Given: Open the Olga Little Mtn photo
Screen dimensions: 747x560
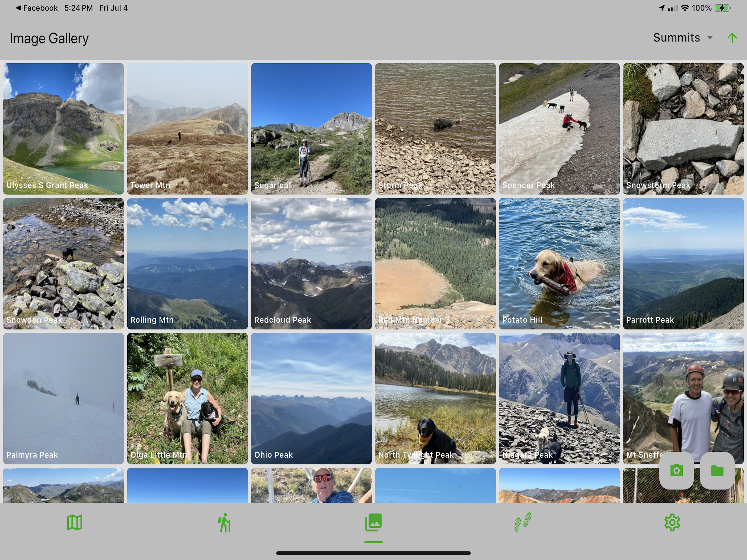Looking at the screenshot, I should (x=187, y=398).
